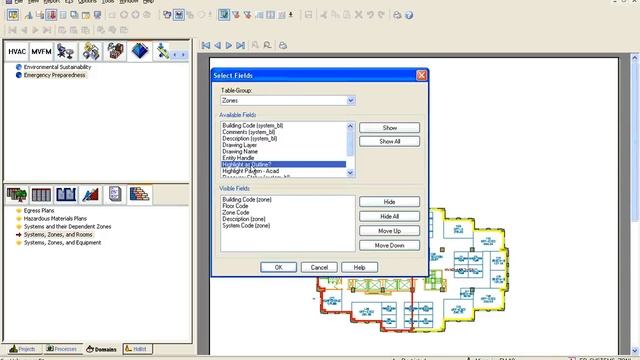The height and width of the screenshot is (360, 640).
Task: Click the active select-fields toolbar icon
Action: 224,15
